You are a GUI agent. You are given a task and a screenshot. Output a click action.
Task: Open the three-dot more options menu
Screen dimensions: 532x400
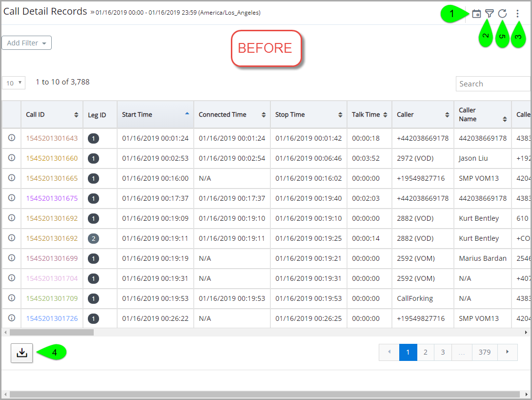(x=517, y=13)
